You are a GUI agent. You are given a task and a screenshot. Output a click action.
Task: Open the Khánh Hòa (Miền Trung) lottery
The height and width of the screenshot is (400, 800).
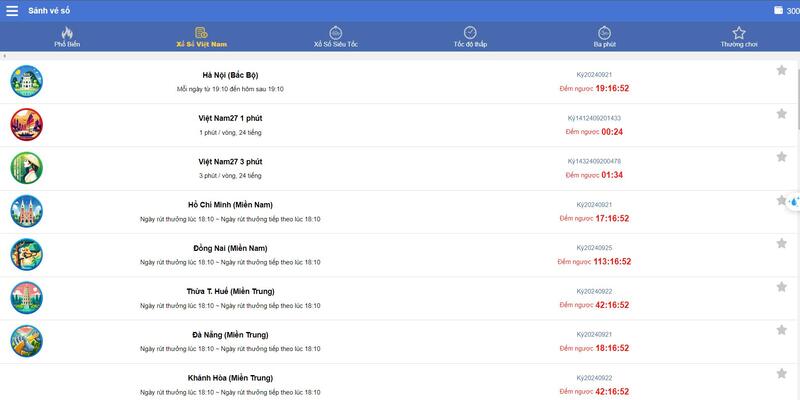pyautogui.click(x=230, y=378)
